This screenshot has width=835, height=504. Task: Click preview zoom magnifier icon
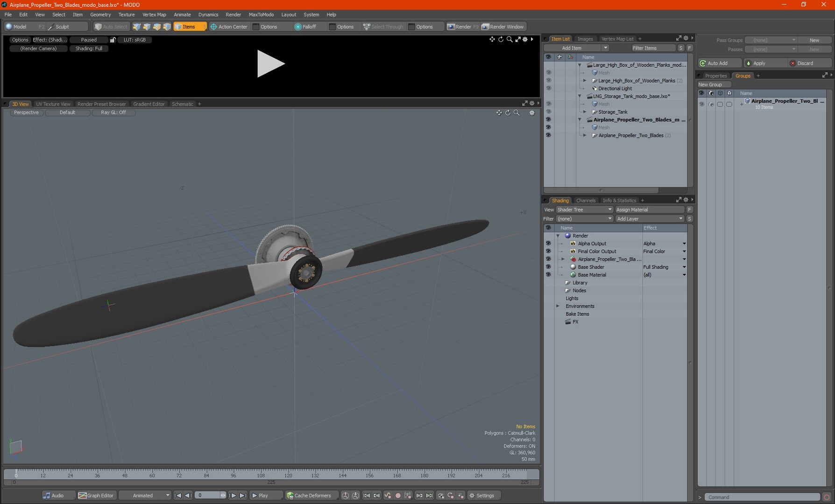[x=509, y=39]
